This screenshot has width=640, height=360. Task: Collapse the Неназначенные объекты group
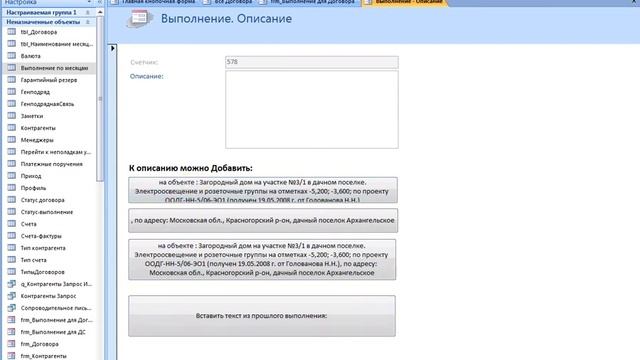pyautogui.click(x=88, y=22)
